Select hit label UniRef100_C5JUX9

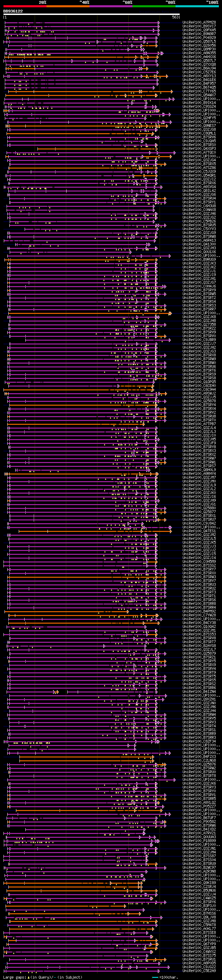[199, 172]
